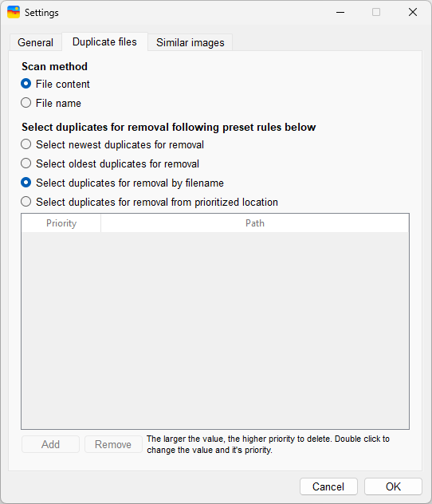Activate the Duplicate files tab

104,41
